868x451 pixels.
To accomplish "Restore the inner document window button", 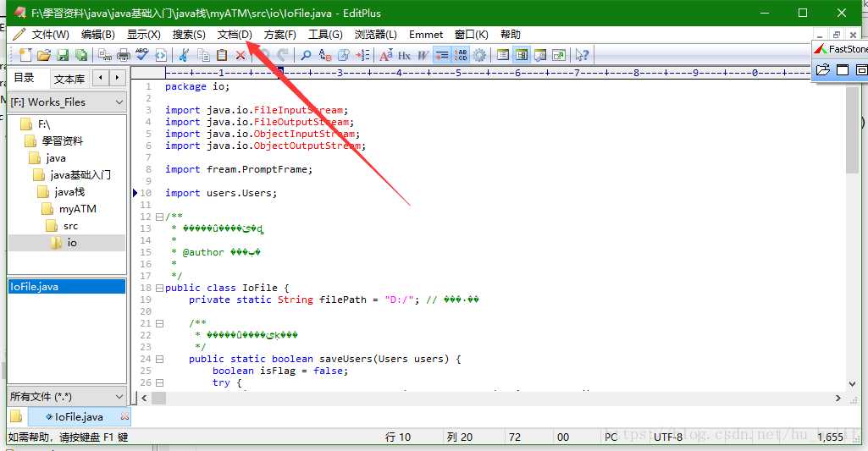I will click(x=837, y=35).
